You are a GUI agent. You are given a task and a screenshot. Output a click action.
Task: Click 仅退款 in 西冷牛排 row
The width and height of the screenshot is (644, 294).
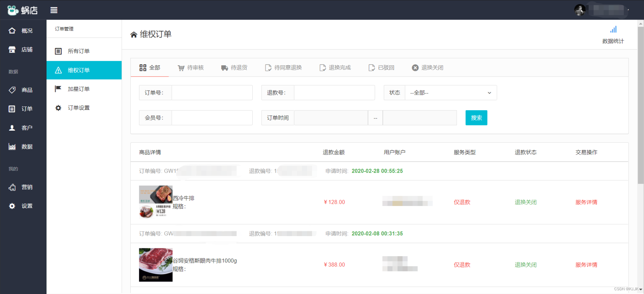pyautogui.click(x=462, y=202)
